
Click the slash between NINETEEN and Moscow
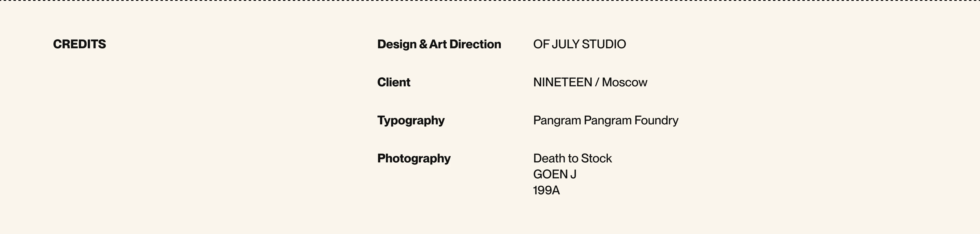pos(597,82)
